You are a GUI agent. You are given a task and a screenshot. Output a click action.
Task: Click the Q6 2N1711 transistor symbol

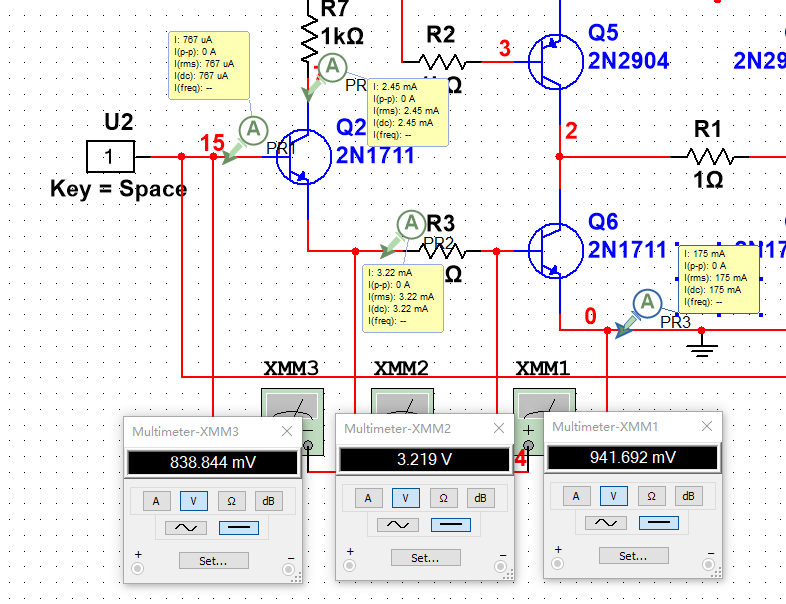coord(555,250)
